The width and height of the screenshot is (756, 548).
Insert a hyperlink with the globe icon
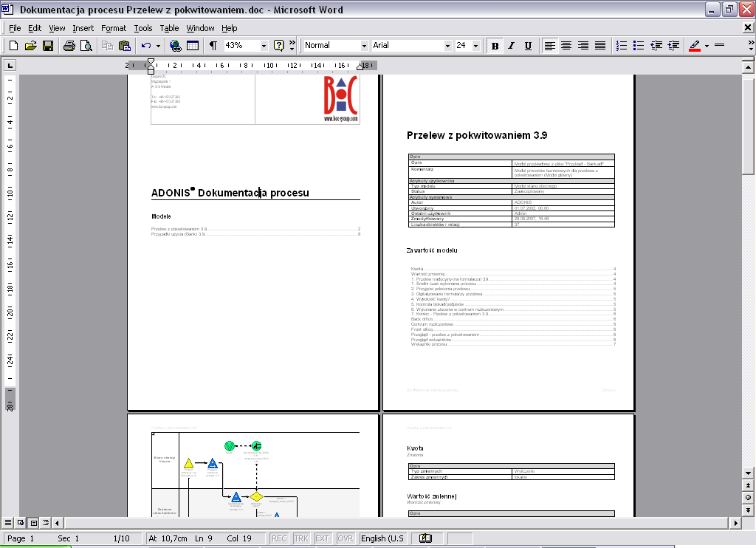tap(176, 45)
